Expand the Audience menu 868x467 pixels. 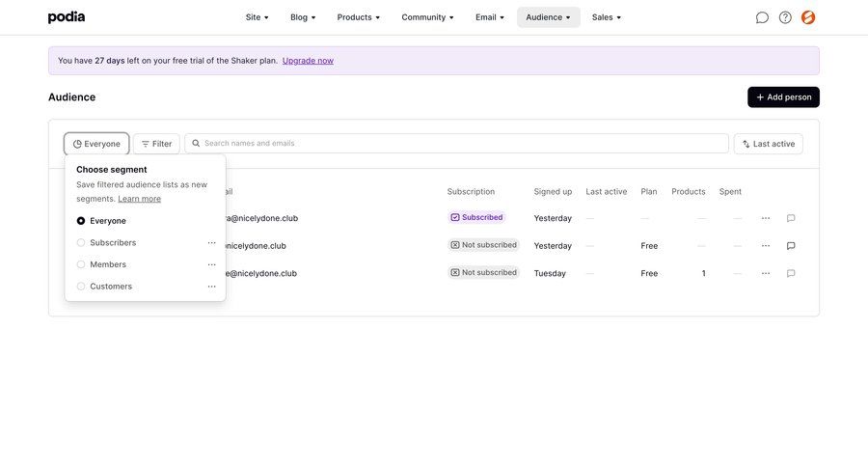[x=548, y=17]
